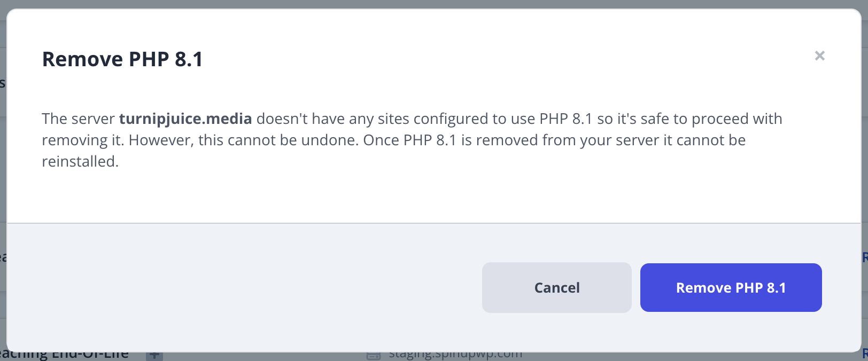Confirm PHP 8.1 removal on turnipjuice.media
Image resolution: width=868 pixels, height=361 pixels.
point(731,287)
